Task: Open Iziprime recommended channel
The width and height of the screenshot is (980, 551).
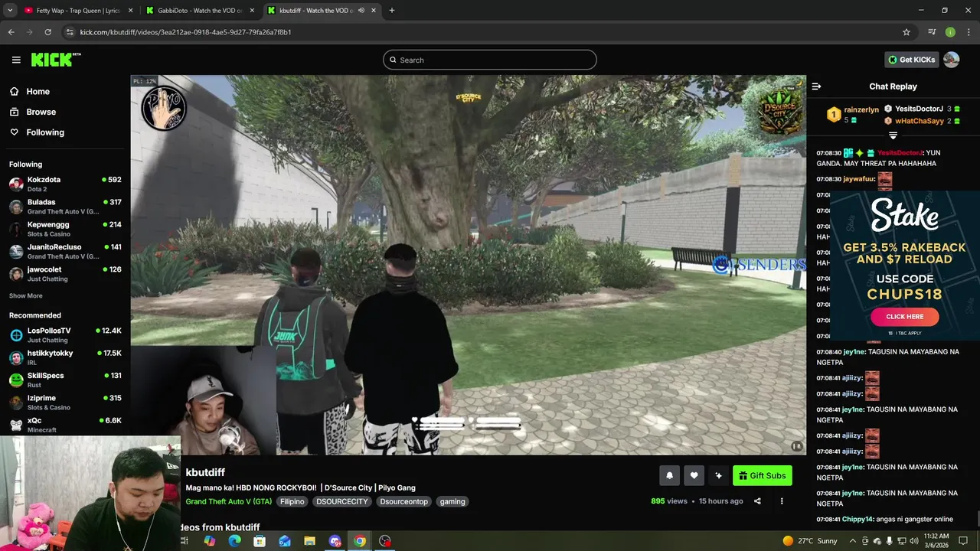Action: point(65,403)
